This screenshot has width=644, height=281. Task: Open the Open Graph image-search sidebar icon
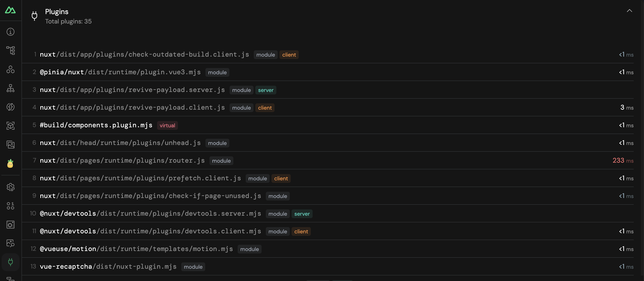point(10,243)
